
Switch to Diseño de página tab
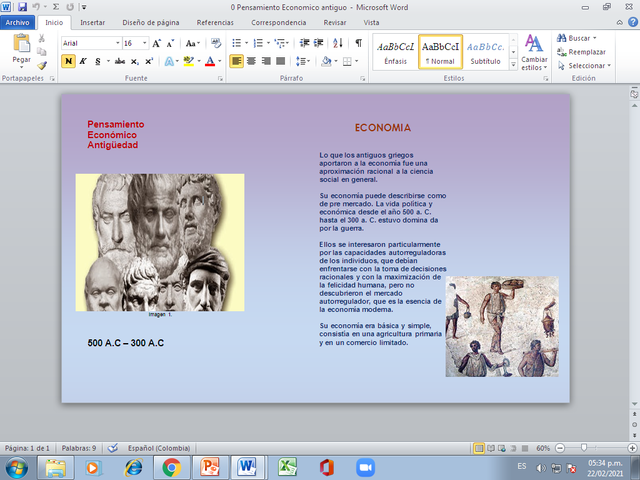coord(151,23)
